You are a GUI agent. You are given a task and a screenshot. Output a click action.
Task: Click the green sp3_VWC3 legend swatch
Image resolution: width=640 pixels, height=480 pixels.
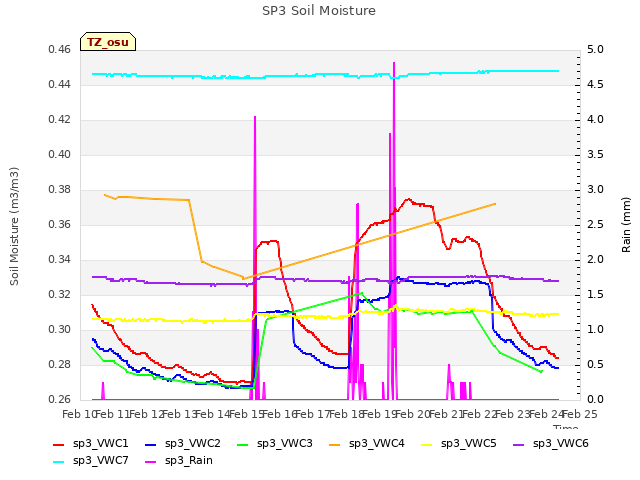tap(243, 445)
